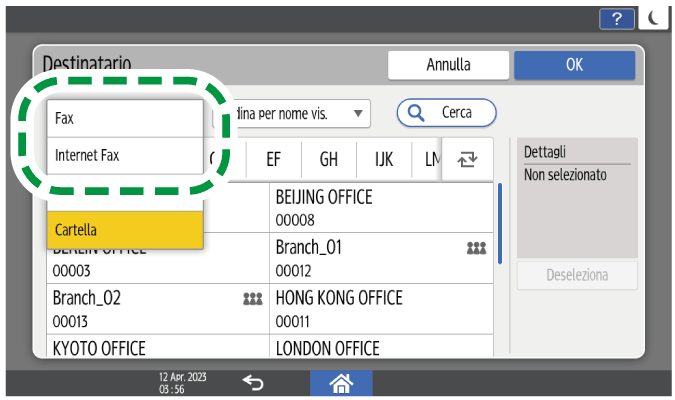This screenshot has height=400, width=675.
Task: Choose Fax from the destination type list
Action: [125, 118]
